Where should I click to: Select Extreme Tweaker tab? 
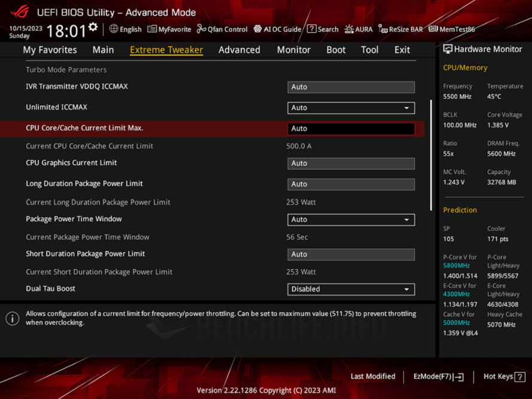166,50
